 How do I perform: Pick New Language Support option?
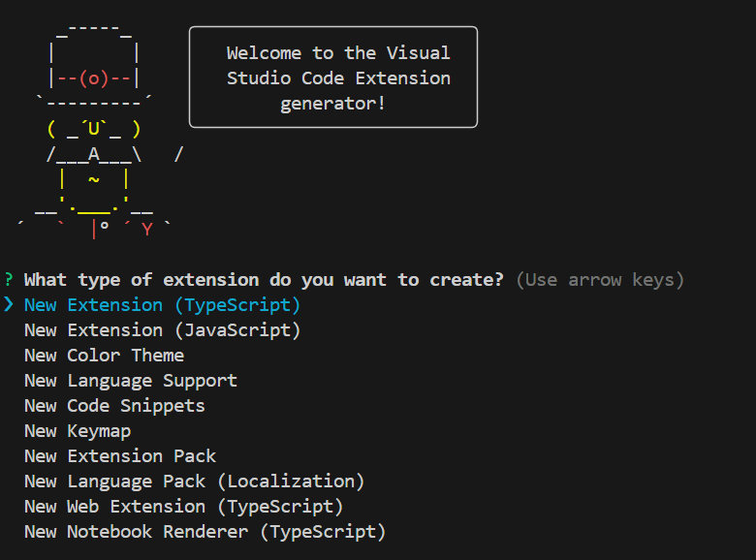coord(131,381)
